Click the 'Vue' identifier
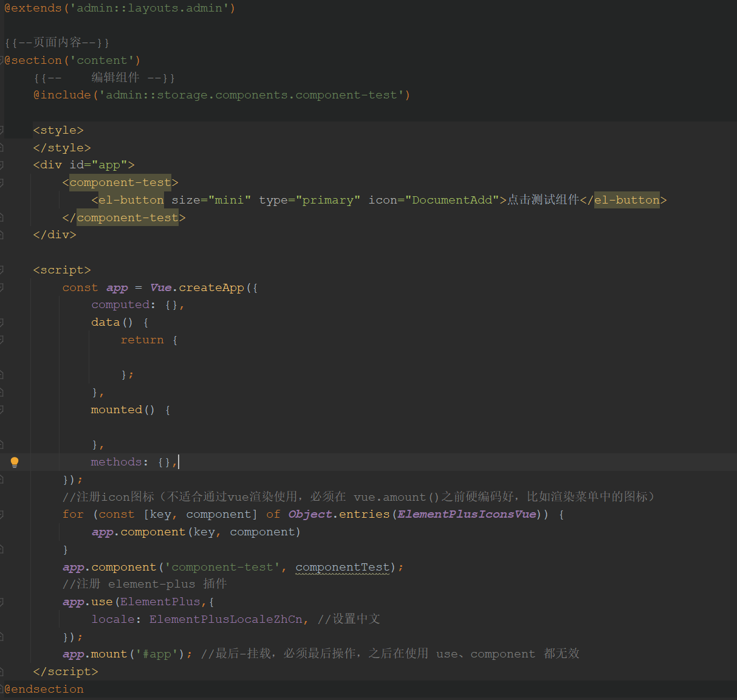Screen dimensions: 737x700 [161, 288]
